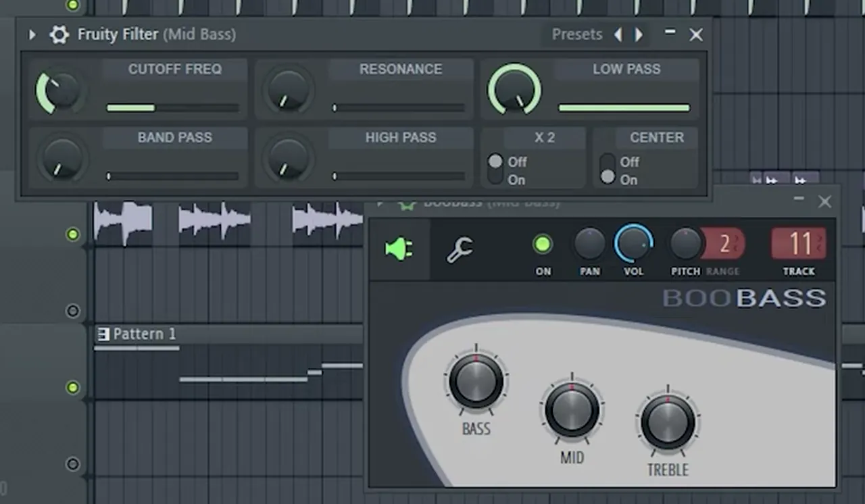Screen dimensions: 865x504
Task: Click the Band Pass level bar
Action: pos(172,176)
